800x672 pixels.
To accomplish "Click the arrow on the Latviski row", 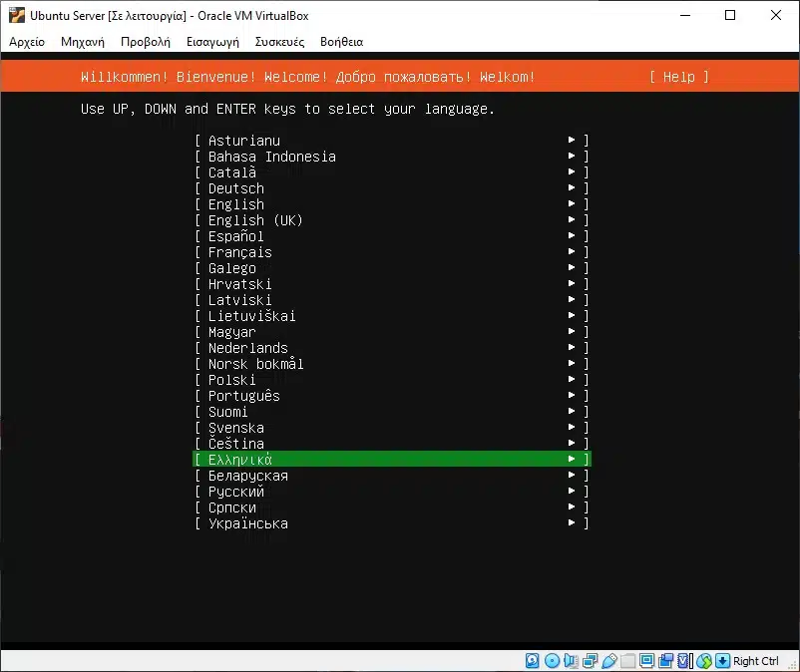I will point(572,299).
